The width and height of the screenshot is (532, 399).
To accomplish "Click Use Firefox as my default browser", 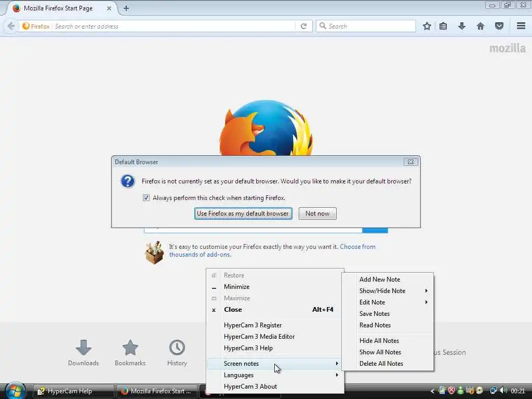I will pos(243,214).
